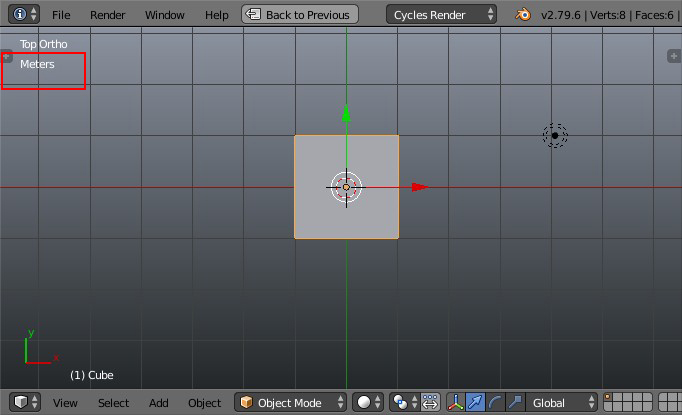Open the Info editor type selector
The image size is (682, 415).
(x=23, y=14)
